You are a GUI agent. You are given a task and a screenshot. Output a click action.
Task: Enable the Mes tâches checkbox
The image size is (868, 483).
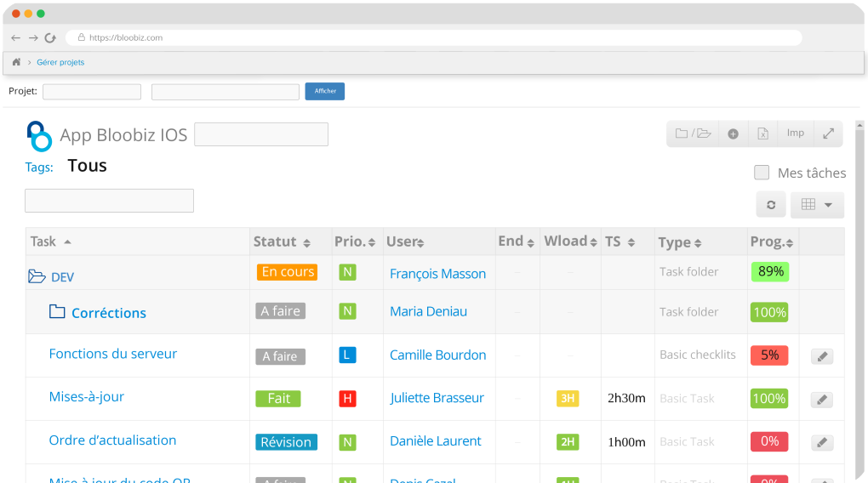click(762, 173)
